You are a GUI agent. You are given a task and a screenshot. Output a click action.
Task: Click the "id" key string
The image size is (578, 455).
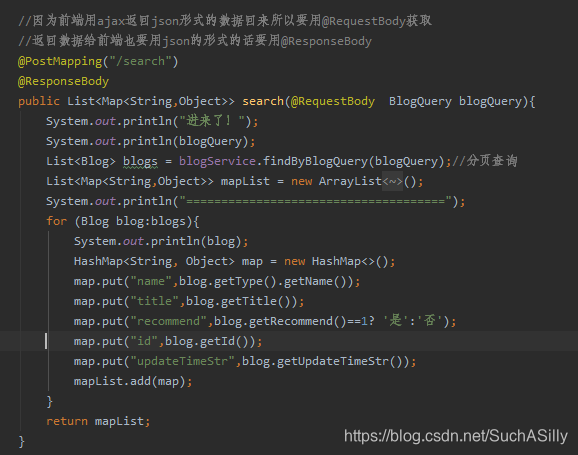144,341
